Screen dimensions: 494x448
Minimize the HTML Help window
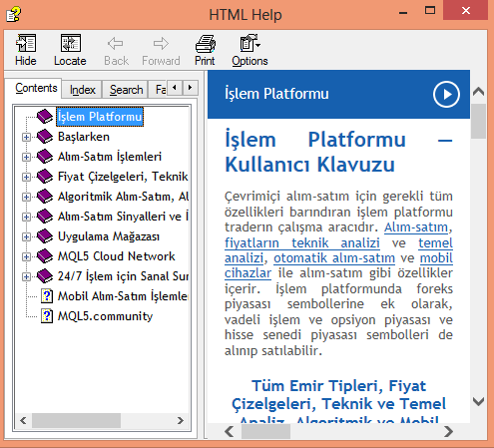coord(403,12)
